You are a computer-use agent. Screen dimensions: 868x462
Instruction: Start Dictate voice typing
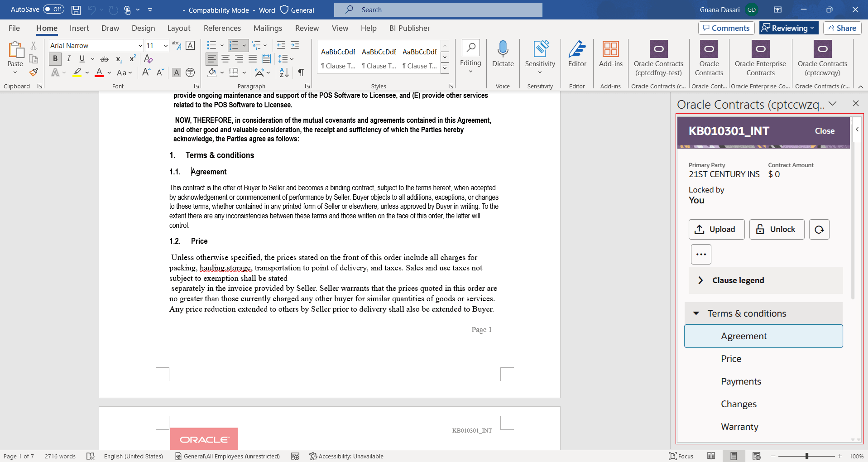(503, 57)
